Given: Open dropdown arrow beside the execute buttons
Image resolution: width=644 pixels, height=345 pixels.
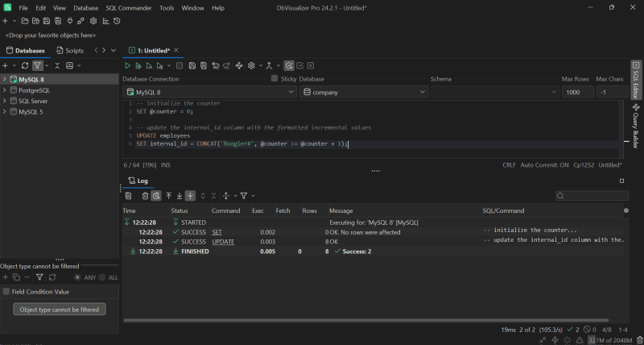Looking at the screenshot, I should (169, 65).
